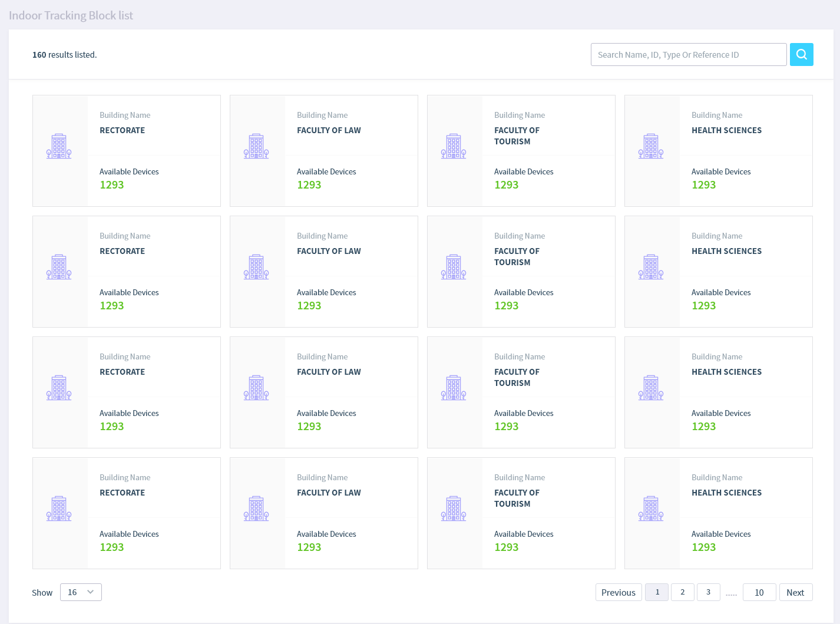Select RECTORATE name in the third row
840x624 pixels.
point(123,372)
